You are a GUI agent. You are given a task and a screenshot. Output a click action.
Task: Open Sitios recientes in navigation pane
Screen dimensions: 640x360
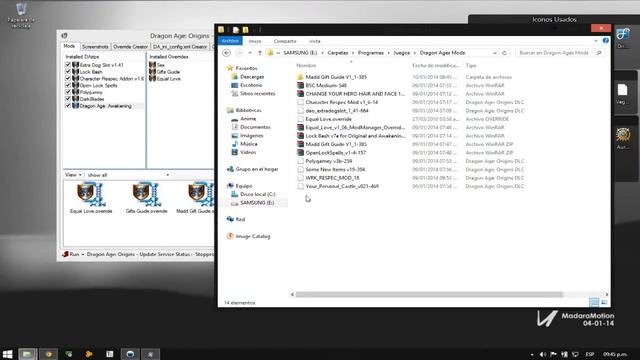(258, 93)
